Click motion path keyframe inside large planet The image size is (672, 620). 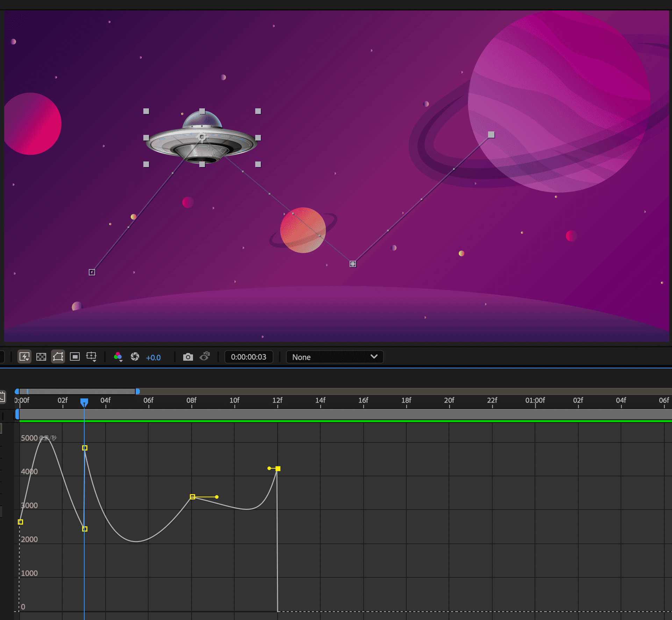[491, 135]
